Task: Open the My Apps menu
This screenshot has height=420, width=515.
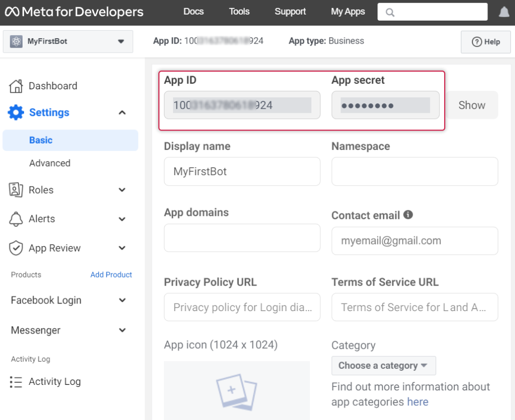Action: click(348, 12)
